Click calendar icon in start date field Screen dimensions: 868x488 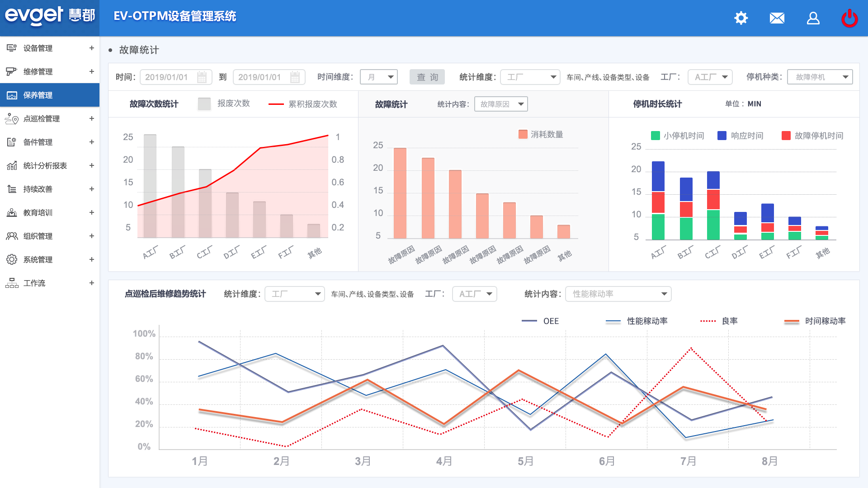point(202,77)
